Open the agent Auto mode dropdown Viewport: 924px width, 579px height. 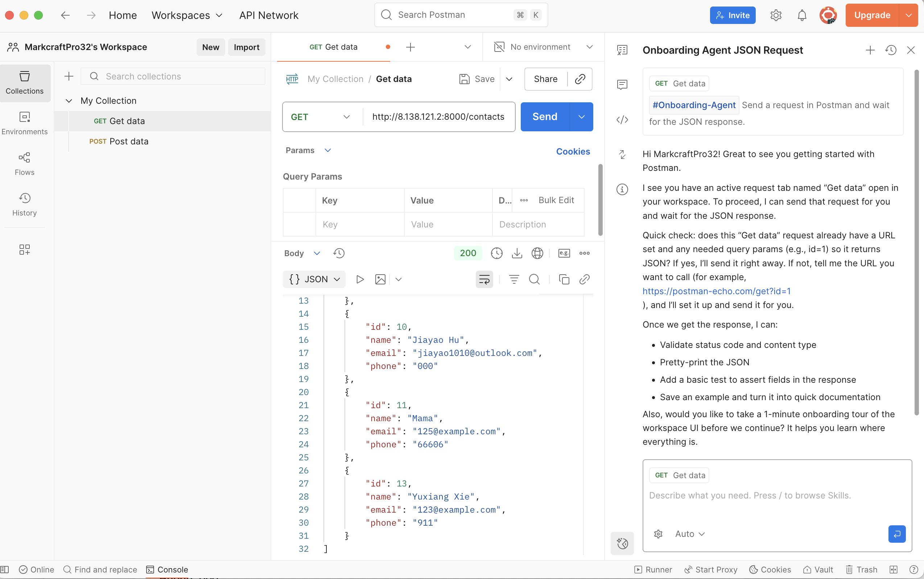coord(690,534)
